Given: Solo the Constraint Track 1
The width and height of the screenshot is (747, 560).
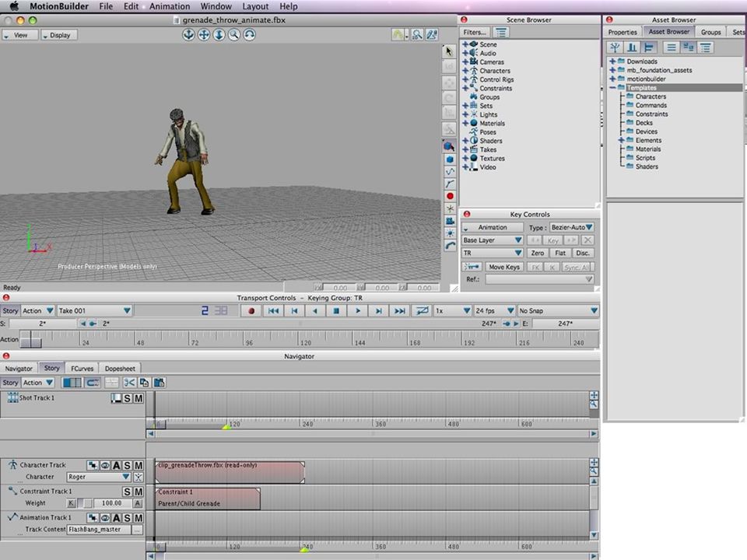Looking at the screenshot, I should (127, 492).
